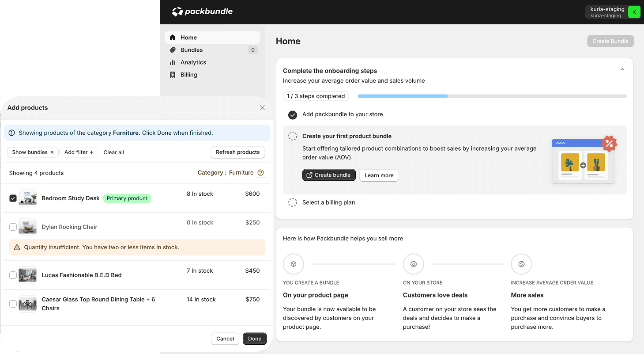Image resolution: width=644 pixels, height=354 pixels.
Task: Click the onboarding progress bar
Action: tap(492, 96)
